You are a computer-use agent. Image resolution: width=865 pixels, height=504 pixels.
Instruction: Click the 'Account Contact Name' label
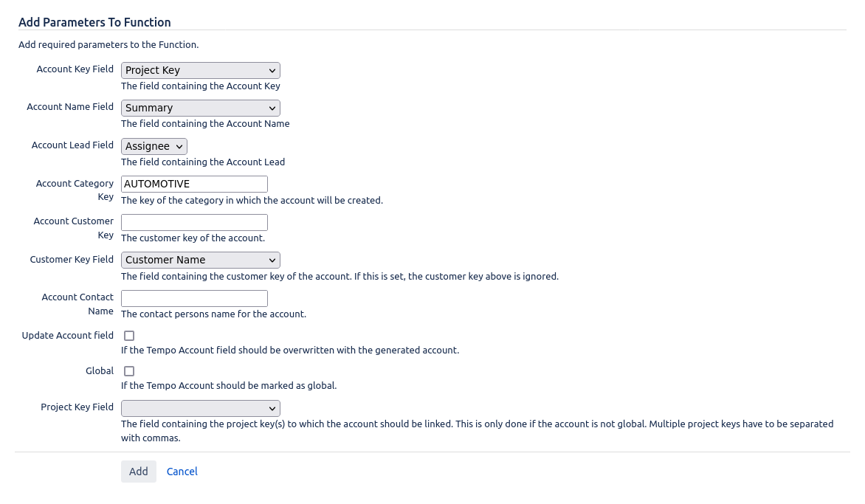click(77, 304)
